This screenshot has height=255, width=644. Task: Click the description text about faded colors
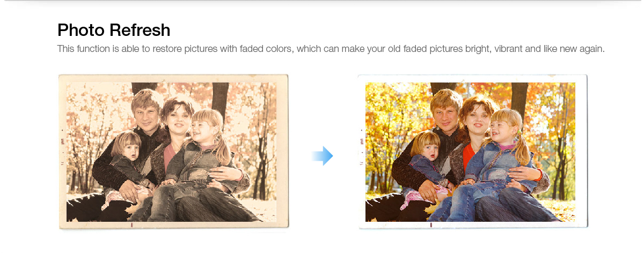tap(331, 49)
